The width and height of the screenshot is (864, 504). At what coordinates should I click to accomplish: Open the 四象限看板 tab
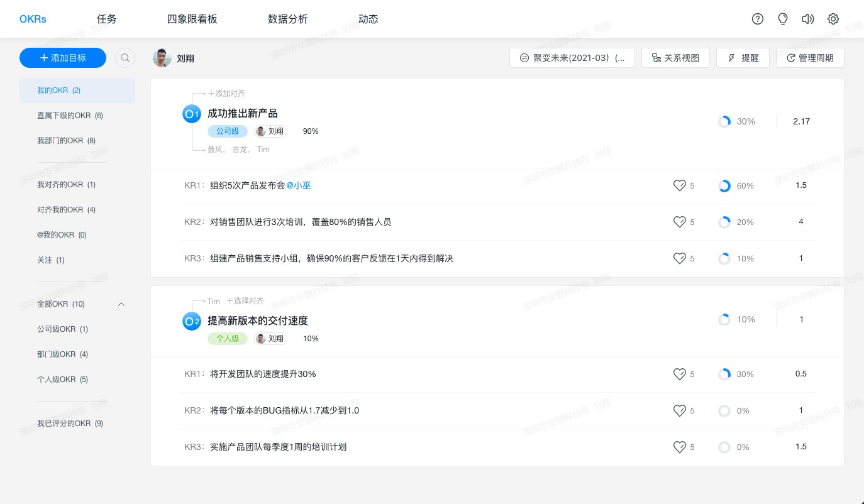click(x=192, y=19)
